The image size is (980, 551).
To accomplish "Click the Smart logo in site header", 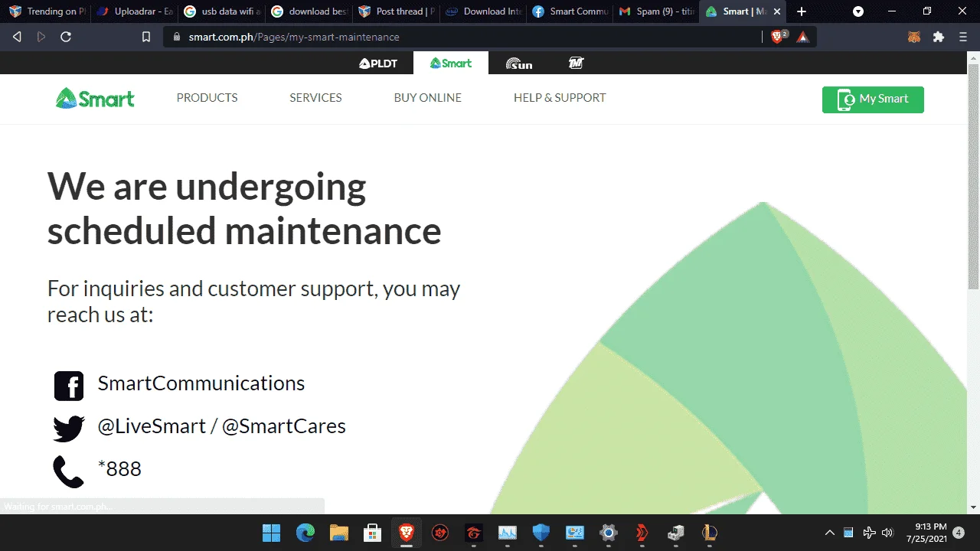I will [x=95, y=98].
